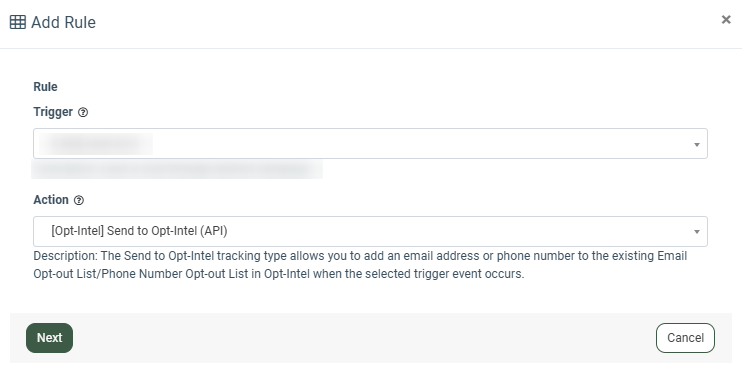The width and height of the screenshot is (742, 374).
Task: Click the grid icon beside Add Rule
Action: (18, 22)
